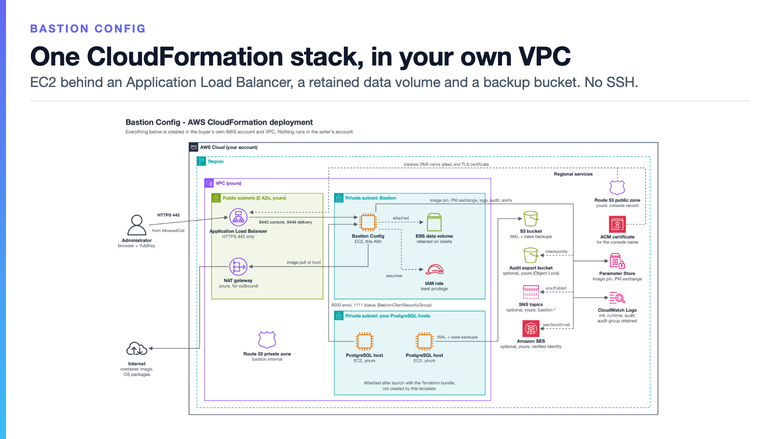Click the 'checkpoints' arrow label
780x439 pixels.
(556, 252)
